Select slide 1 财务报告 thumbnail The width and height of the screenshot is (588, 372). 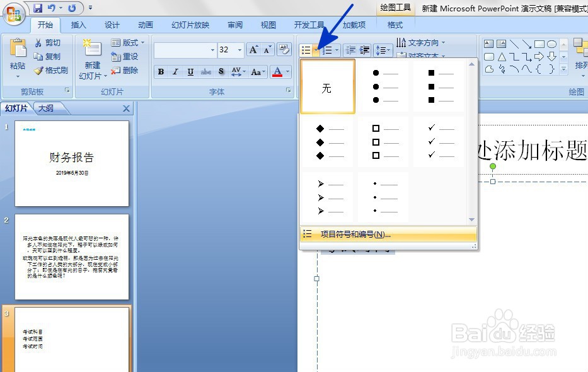coord(72,163)
